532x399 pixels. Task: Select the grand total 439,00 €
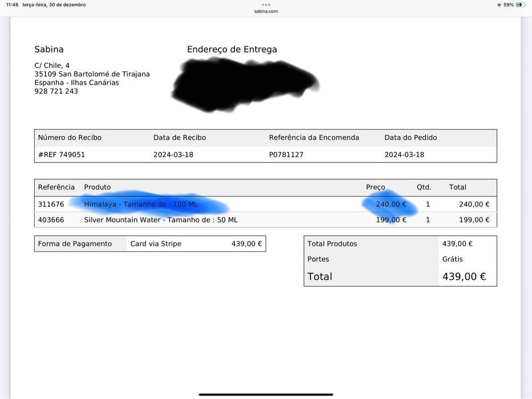(x=464, y=276)
